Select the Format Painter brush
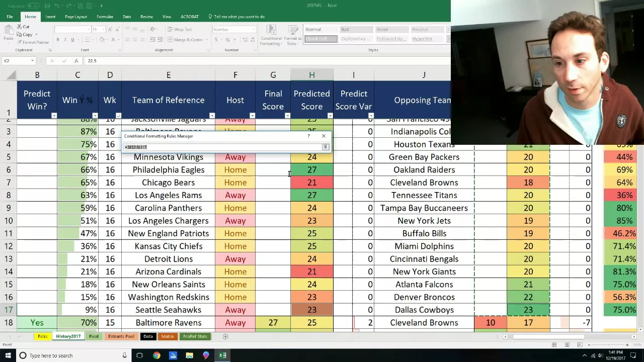The height and width of the screenshot is (362, 644). (x=20, y=42)
